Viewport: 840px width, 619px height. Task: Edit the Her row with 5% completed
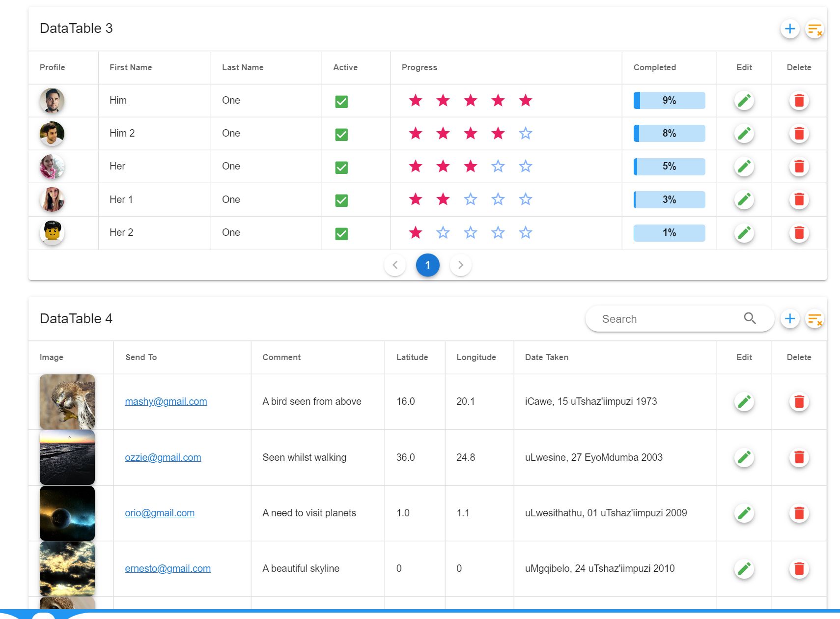[x=744, y=167]
